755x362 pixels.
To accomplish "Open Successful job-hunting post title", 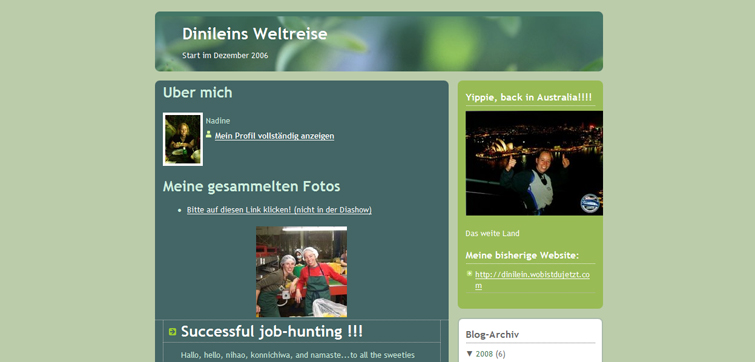I will click(272, 332).
